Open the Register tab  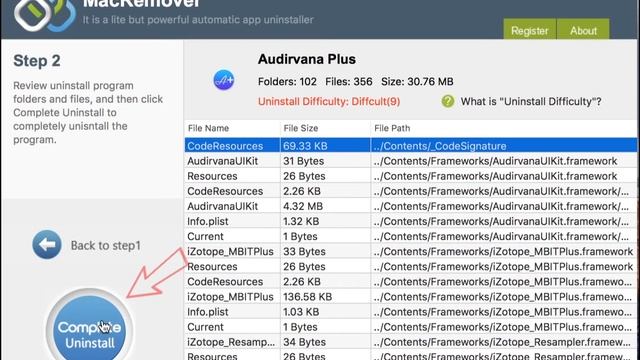pyautogui.click(x=529, y=29)
